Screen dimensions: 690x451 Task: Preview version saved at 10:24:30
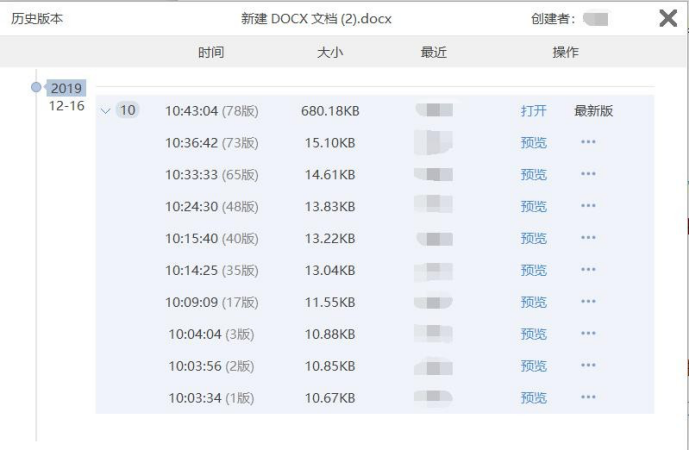pyautogui.click(x=534, y=207)
